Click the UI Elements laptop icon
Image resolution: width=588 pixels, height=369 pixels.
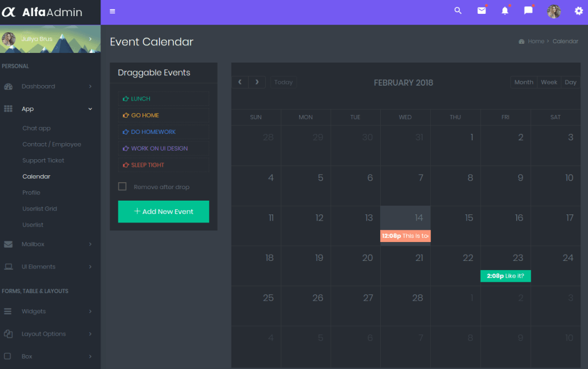[8, 267]
